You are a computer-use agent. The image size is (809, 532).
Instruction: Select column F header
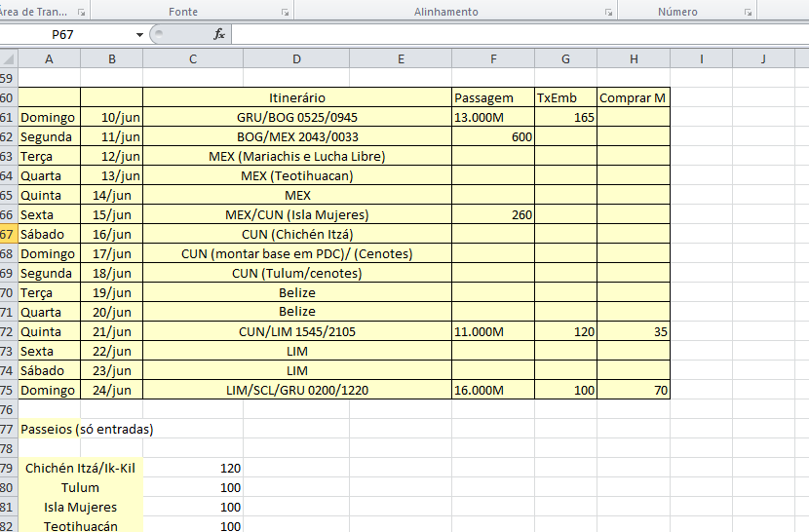click(x=493, y=59)
